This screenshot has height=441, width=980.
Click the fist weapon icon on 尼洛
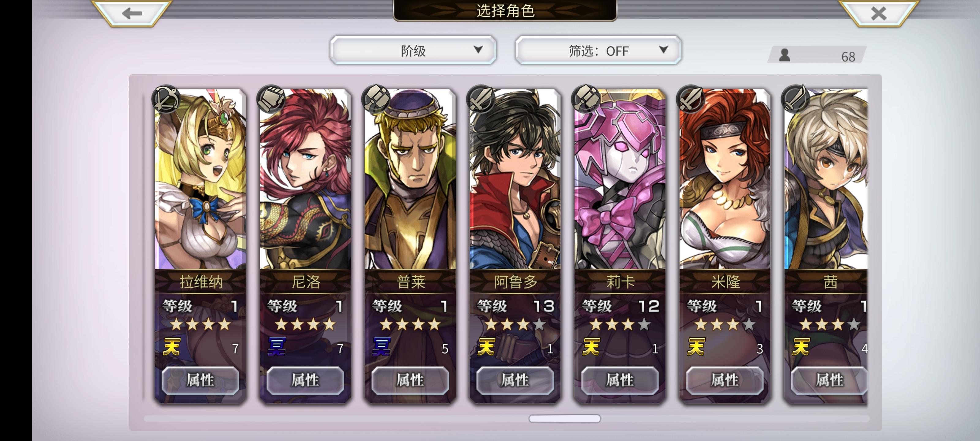(271, 99)
